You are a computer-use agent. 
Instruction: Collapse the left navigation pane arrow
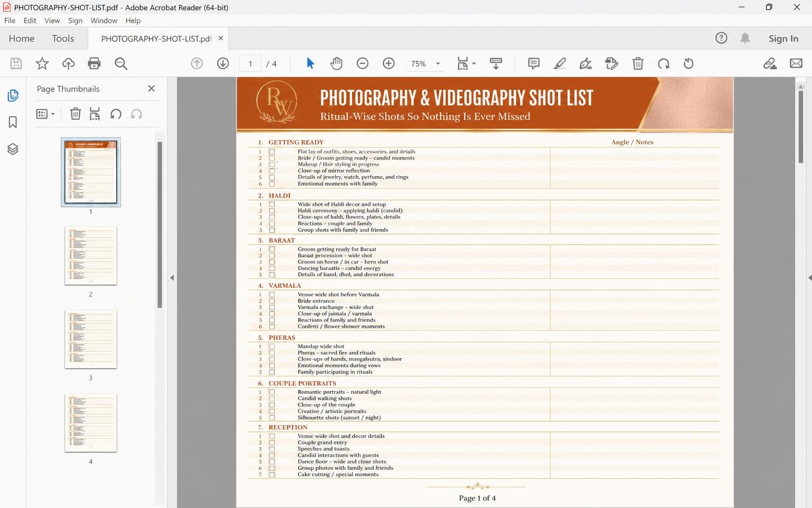pyautogui.click(x=172, y=278)
